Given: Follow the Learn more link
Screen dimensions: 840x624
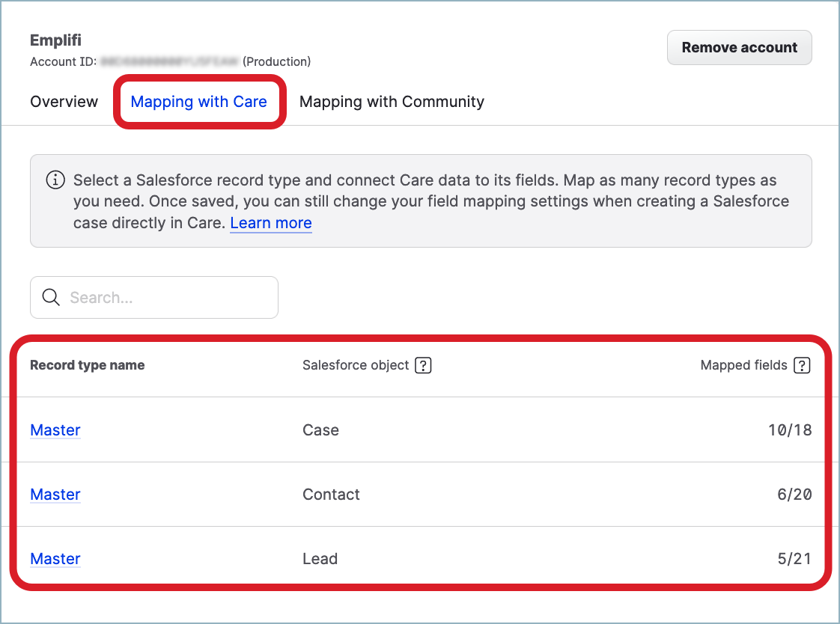Looking at the screenshot, I should coord(271,223).
